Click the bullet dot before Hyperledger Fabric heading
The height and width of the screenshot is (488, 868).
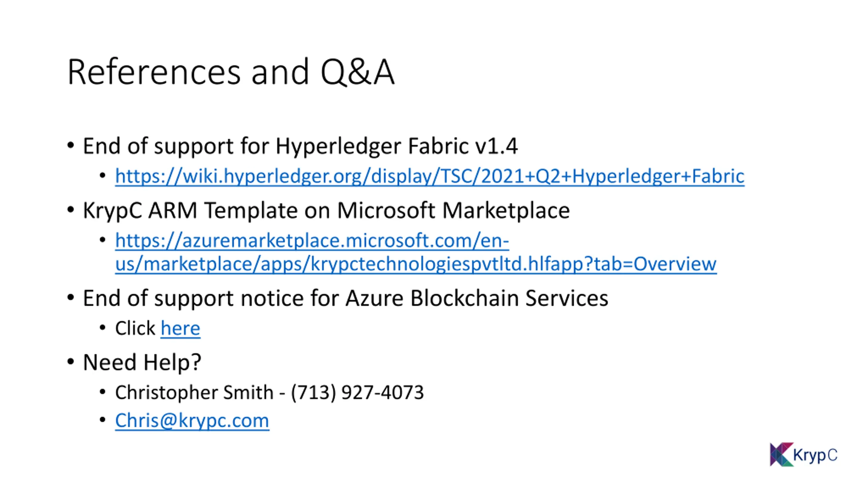71,146
